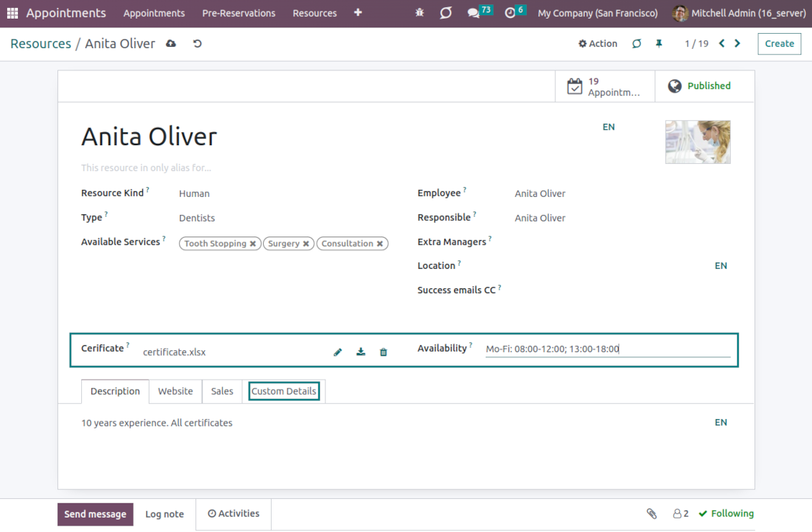The height and width of the screenshot is (532, 812).
Task: Open the Action dropdown menu
Action: click(x=598, y=44)
